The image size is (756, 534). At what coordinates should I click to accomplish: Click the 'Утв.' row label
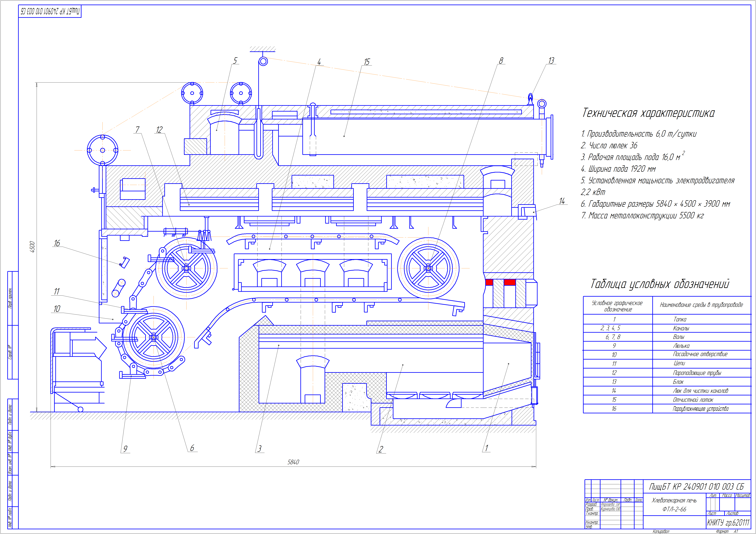click(x=589, y=527)
